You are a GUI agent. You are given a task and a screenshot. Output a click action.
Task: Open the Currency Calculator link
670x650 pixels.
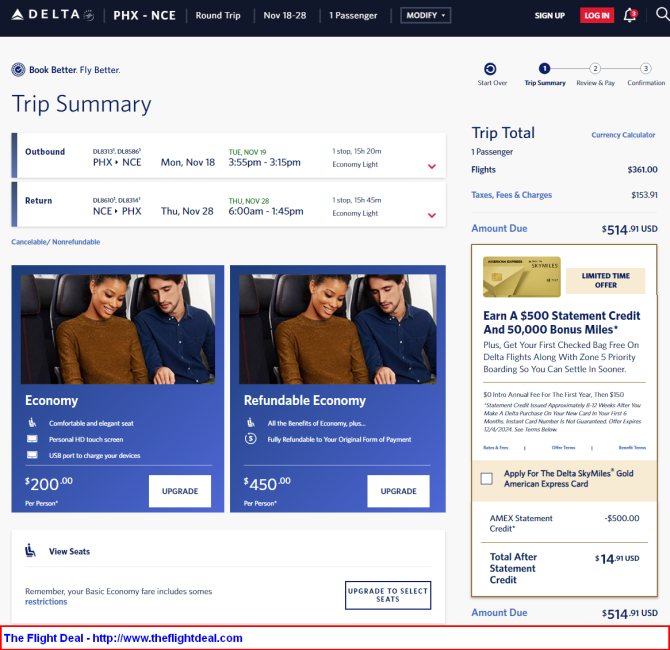pos(623,135)
